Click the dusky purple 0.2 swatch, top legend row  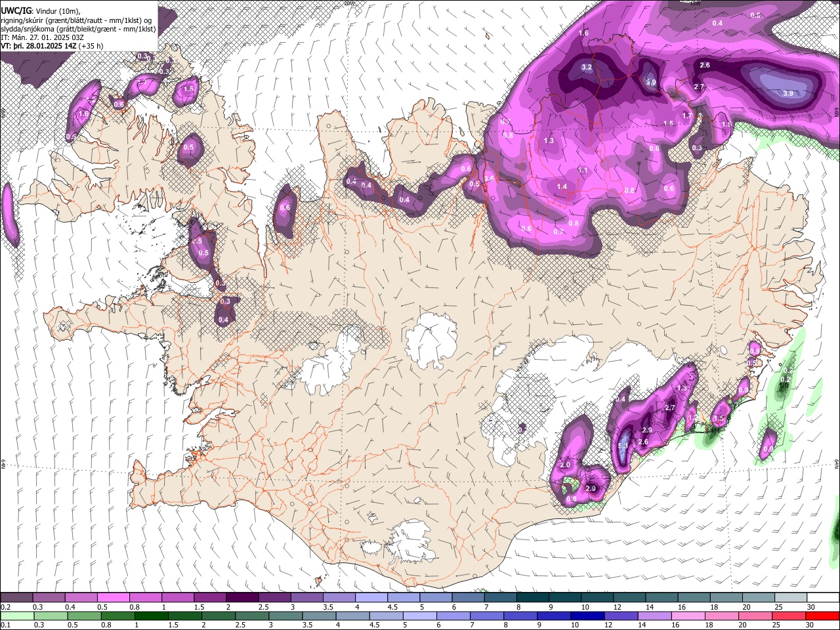[16, 598]
